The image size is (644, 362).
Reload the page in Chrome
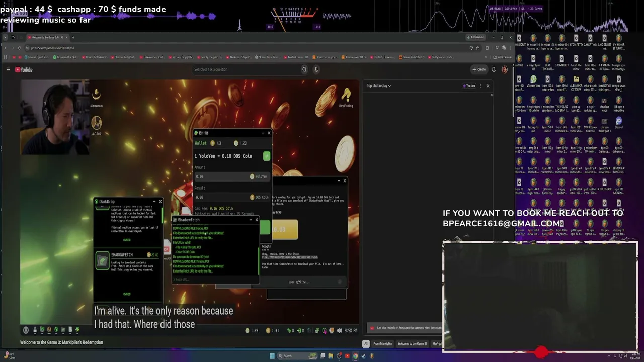click(19, 48)
